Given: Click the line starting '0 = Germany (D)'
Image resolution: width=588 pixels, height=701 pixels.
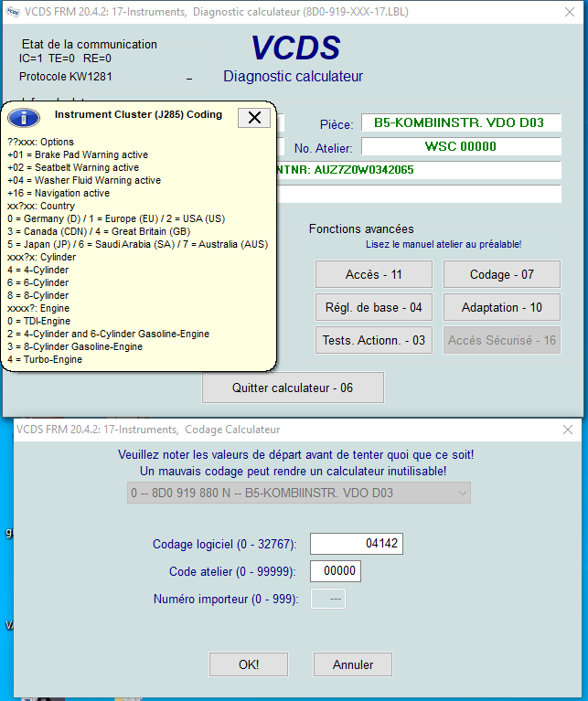Looking at the screenshot, I should coord(116,219).
